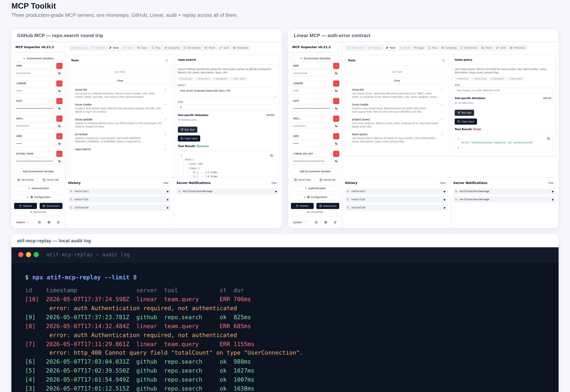The width and height of the screenshot is (570, 392).
Task: Select issue.create in GitHub Tools list
Action: pos(120,108)
